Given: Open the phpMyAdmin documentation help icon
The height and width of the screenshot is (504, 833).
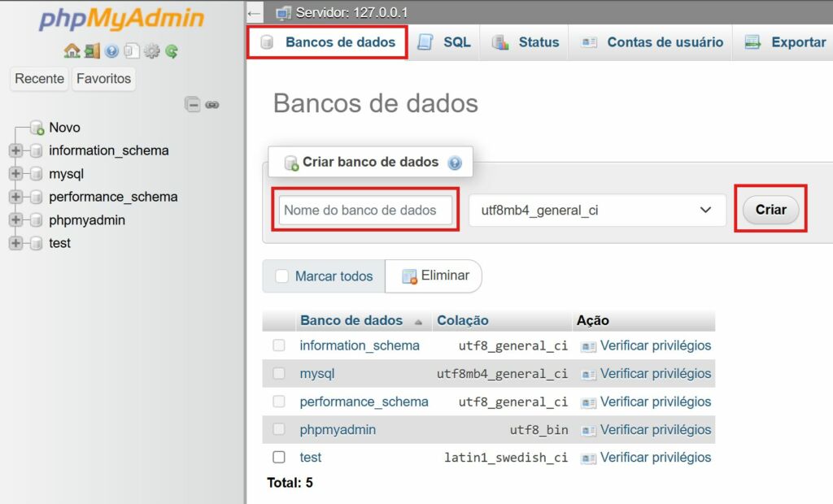Looking at the screenshot, I should [x=111, y=51].
